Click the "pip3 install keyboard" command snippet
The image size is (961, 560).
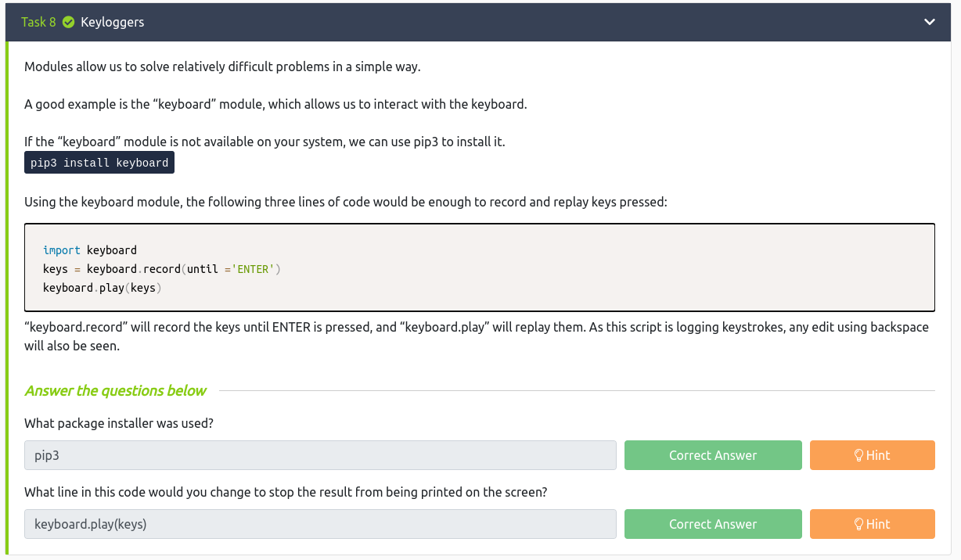click(99, 163)
